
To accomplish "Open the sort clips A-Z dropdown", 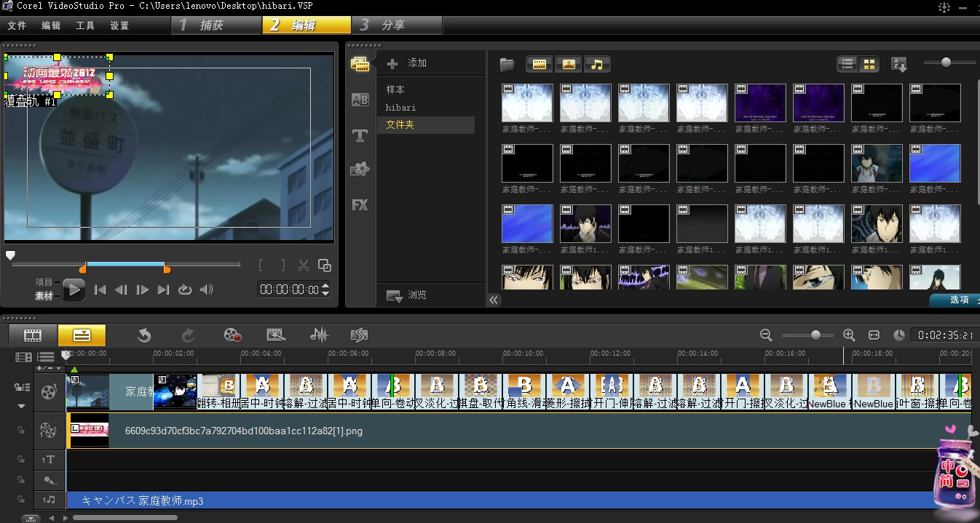I will 899,64.
